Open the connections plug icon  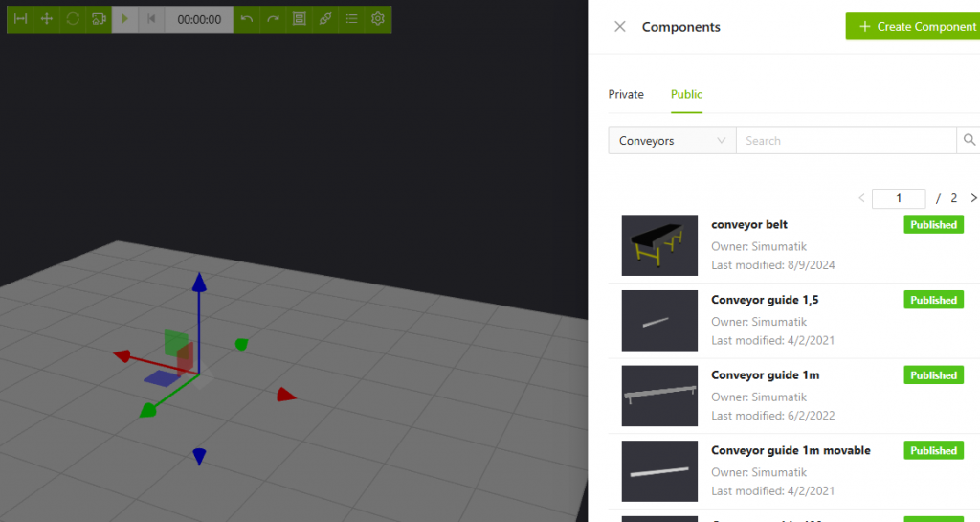pyautogui.click(x=325, y=19)
